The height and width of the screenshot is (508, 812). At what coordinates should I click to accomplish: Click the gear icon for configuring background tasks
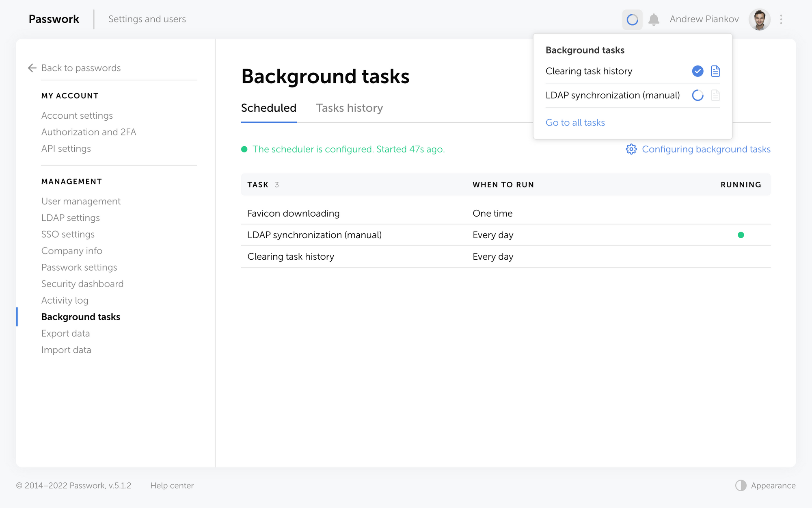point(631,149)
